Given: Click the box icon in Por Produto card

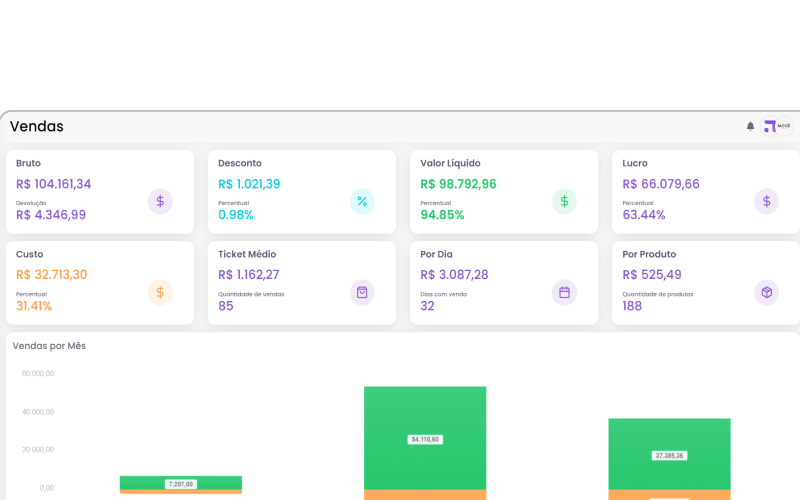Looking at the screenshot, I should coord(766,292).
